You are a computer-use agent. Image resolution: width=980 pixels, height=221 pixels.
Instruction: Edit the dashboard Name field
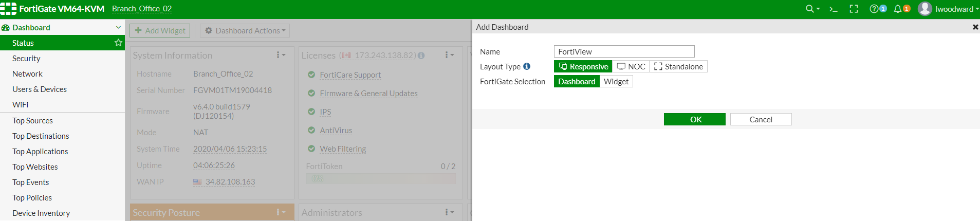click(x=624, y=51)
